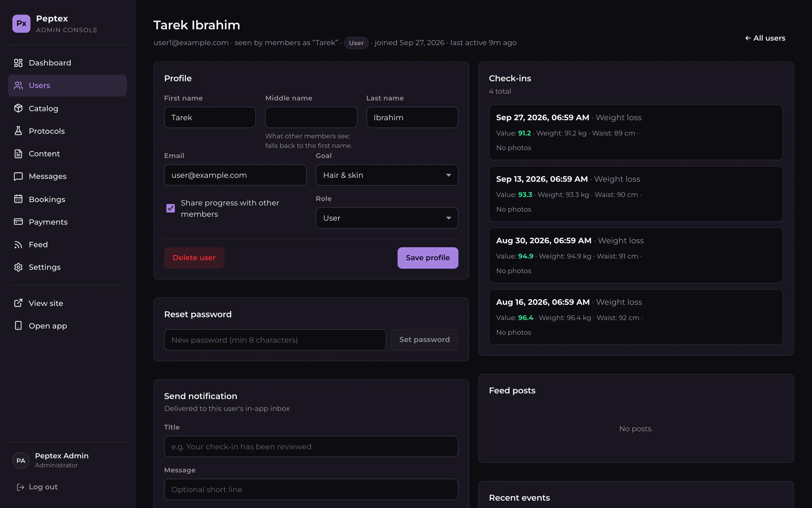Open the Goal dropdown showing Hair & skin
This screenshot has width=812, height=508.
click(x=387, y=175)
